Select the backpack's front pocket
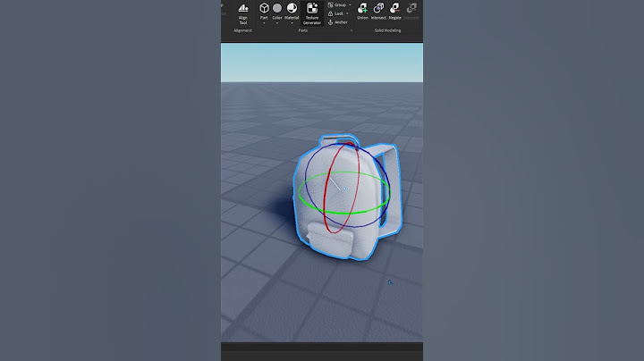 (331, 239)
